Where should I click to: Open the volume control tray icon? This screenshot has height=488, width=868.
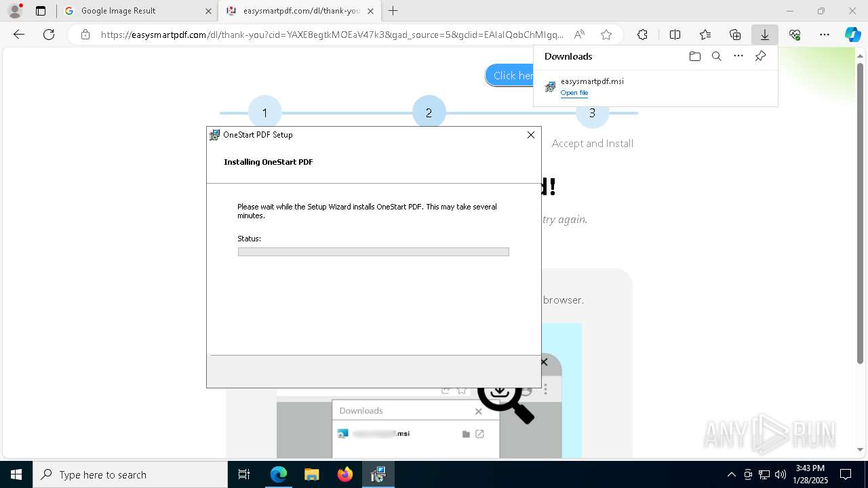781,474
